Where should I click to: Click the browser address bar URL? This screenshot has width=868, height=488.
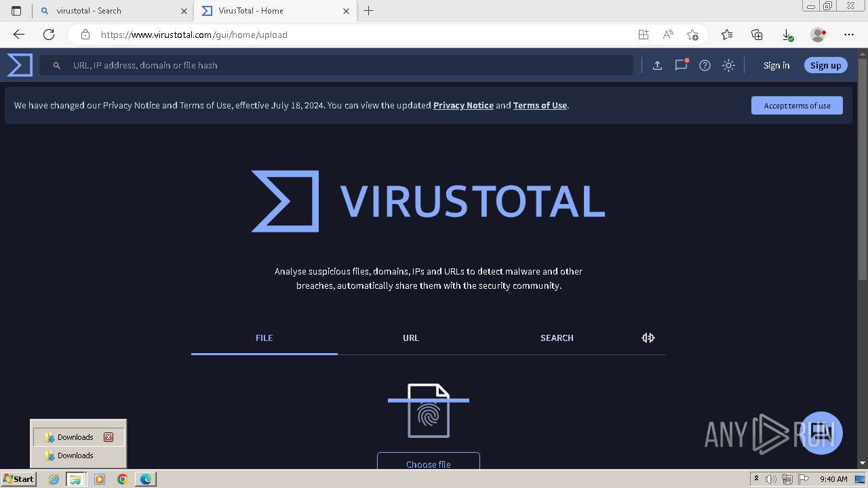(194, 35)
